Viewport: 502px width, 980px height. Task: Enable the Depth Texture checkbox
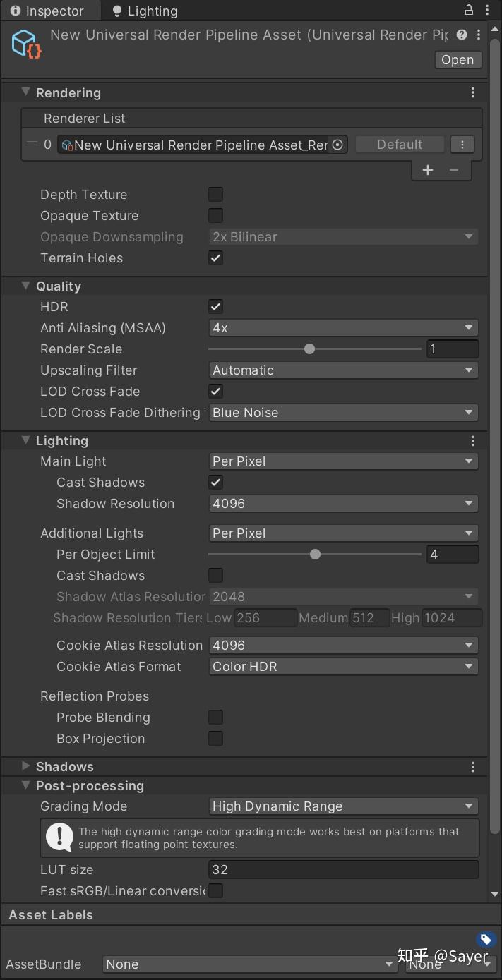tap(216, 194)
